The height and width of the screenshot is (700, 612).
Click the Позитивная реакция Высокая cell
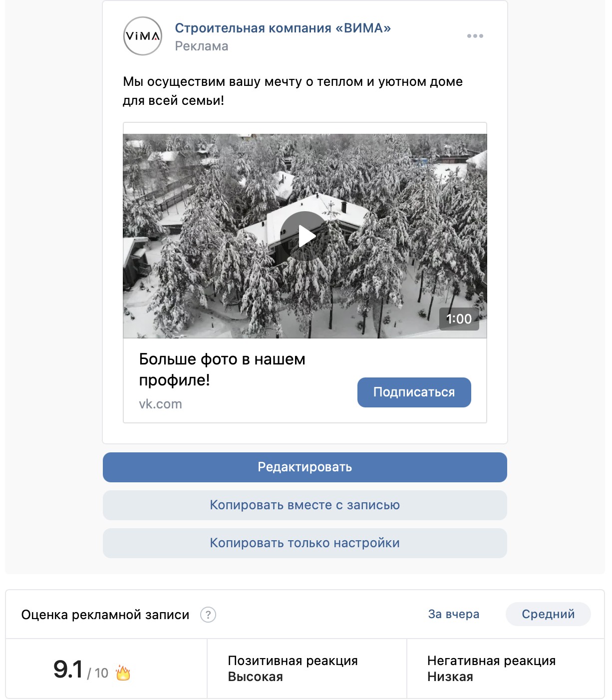click(x=307, y=669)
